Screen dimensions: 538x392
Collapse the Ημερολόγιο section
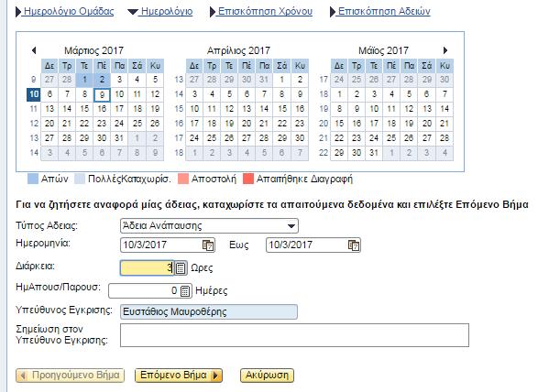pyautogui.click(x=160, y=12)
